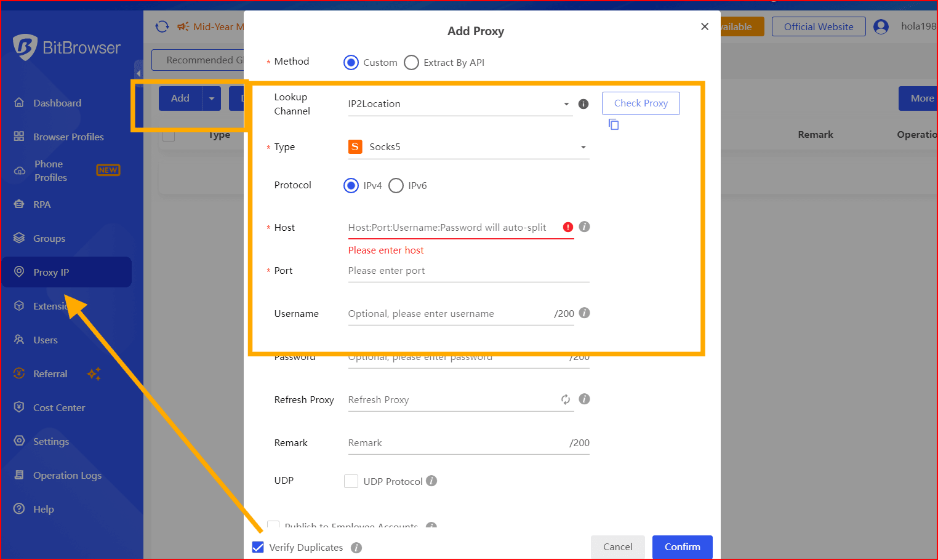Image resolution: width=938 pixels, height=560 pixels.
Task: Click the Host field info icon
Action: [x=585, y=227]
